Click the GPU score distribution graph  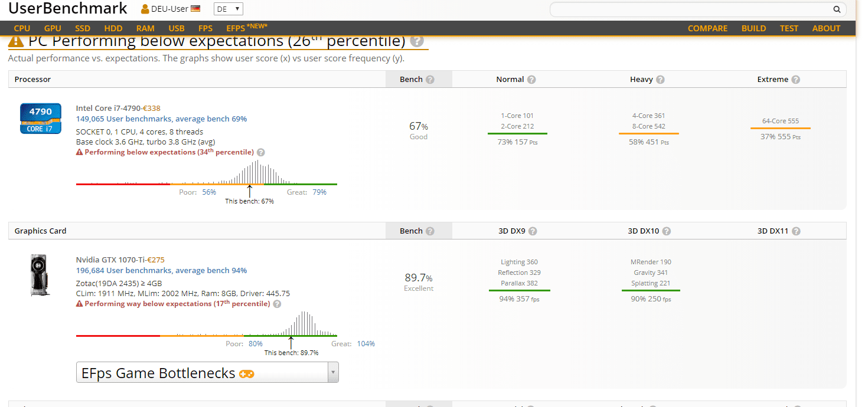(207, 324)
